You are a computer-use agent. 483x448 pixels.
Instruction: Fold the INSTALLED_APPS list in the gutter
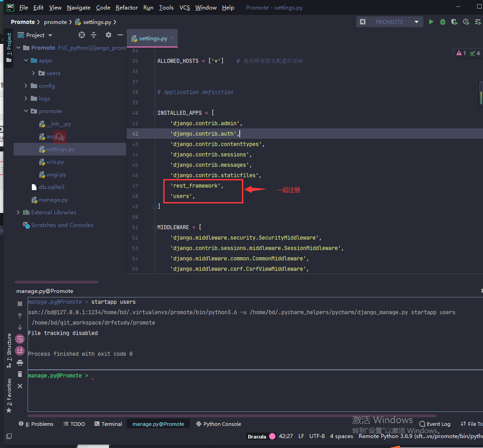tap(155, 113)
